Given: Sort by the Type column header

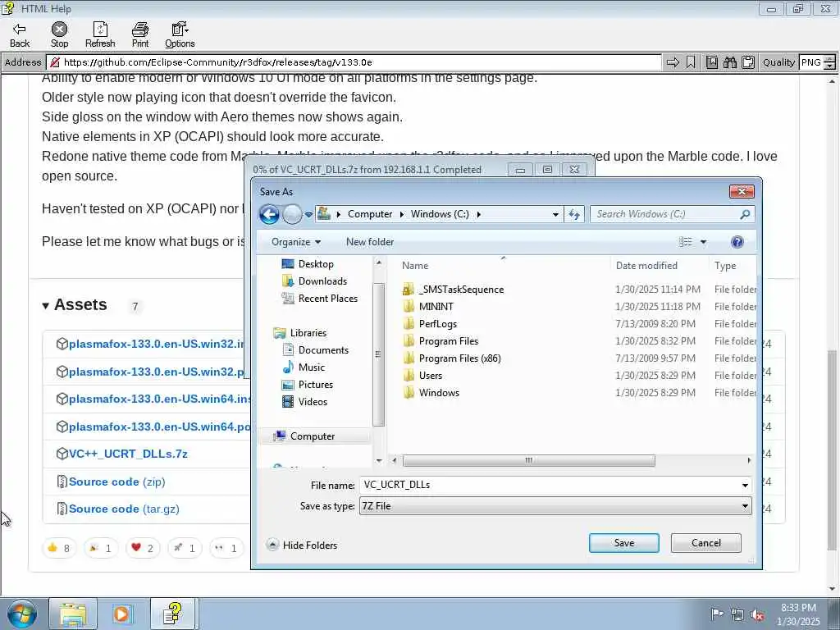Looking at the screenshot, I should click(x=725, y=266).
